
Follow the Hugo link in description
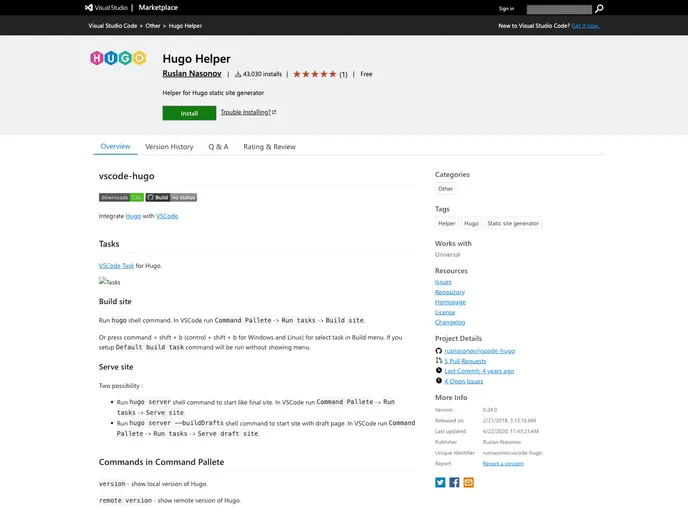point(133,216)
